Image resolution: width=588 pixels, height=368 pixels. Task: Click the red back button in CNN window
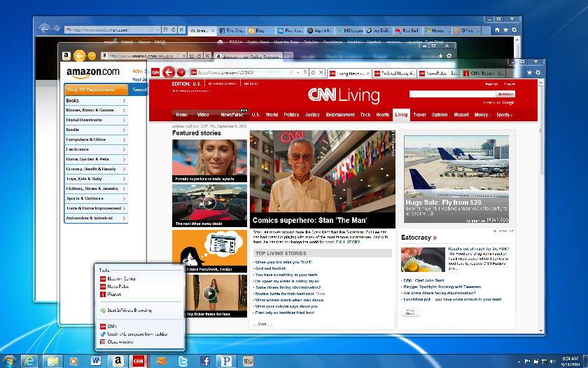click(168, 72)
